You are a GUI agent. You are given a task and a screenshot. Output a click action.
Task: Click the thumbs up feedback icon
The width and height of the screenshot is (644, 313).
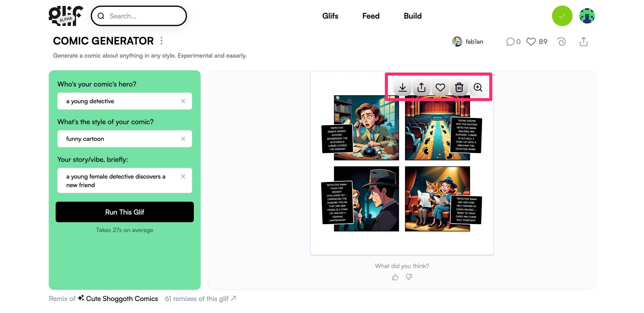pyautogui.click(x=395, y=277)
